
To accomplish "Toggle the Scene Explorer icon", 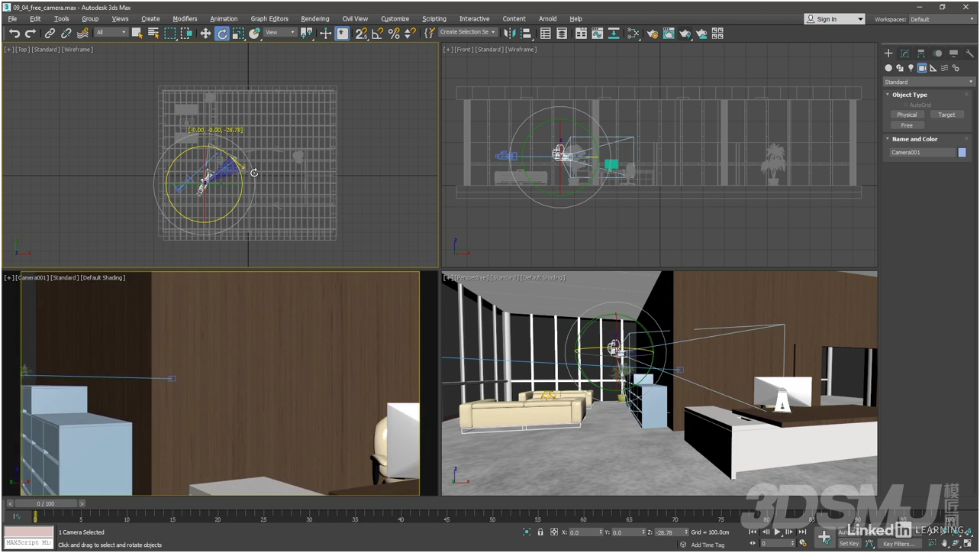I will point(546,33).
